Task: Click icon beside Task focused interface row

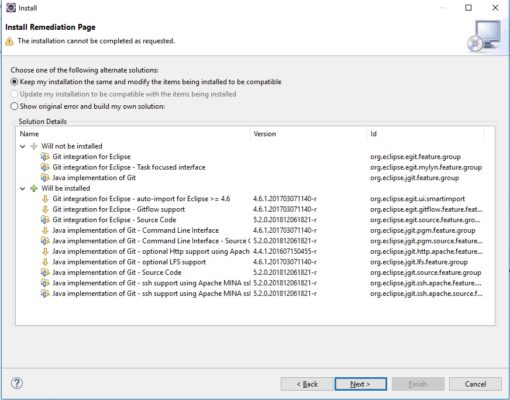Action: (x=45, y=167)
